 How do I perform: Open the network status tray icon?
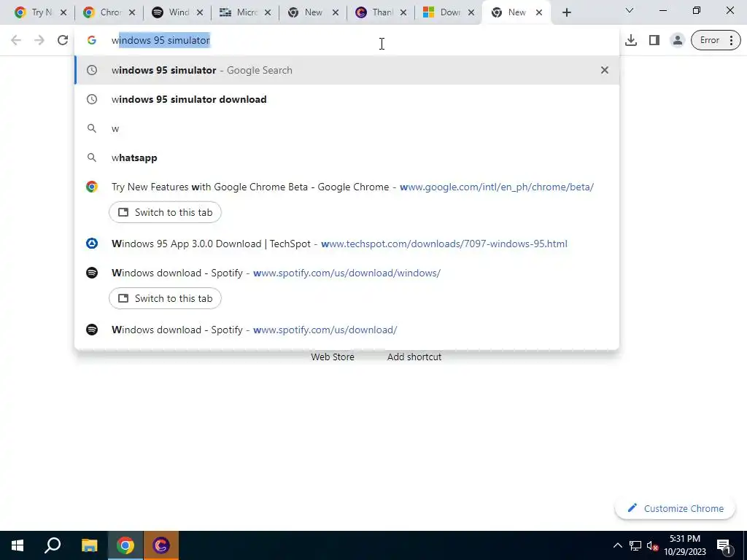pos(635,545)
